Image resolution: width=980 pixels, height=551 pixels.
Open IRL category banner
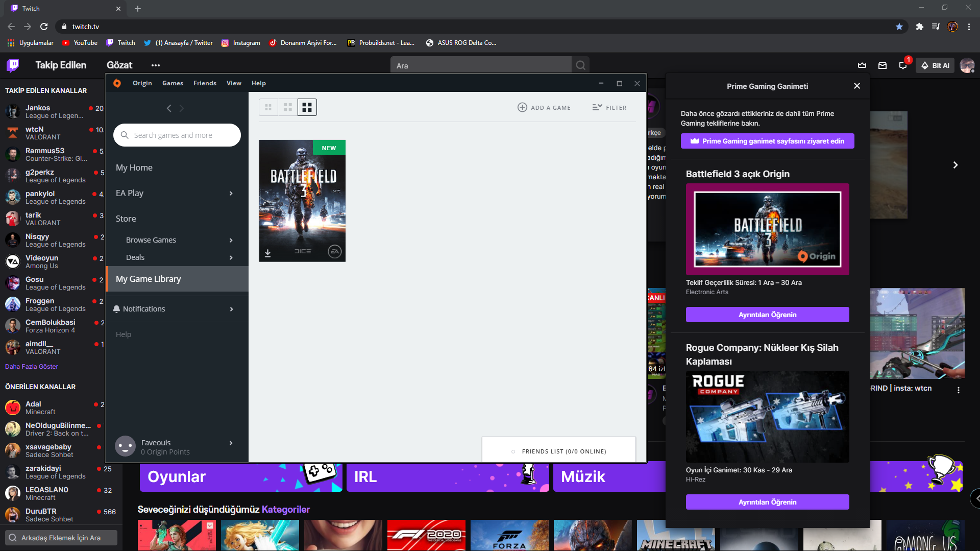[448, 477]
